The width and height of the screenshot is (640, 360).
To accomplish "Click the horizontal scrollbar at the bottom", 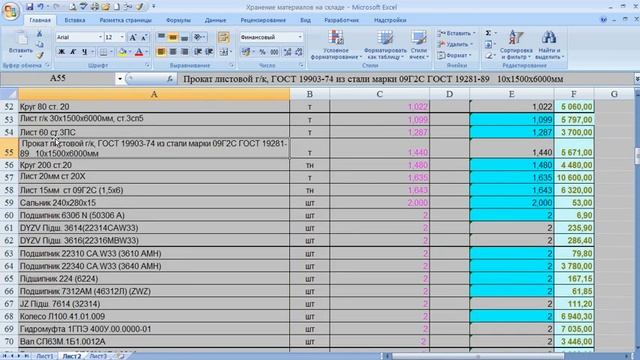I will pos(478,356).
